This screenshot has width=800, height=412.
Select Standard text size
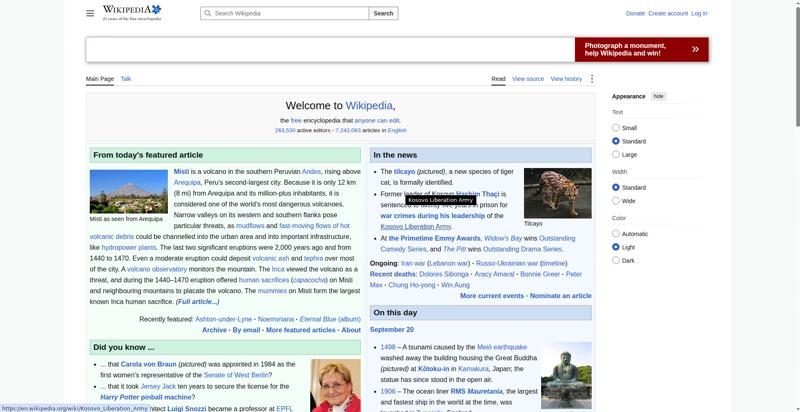pos(616,141)
